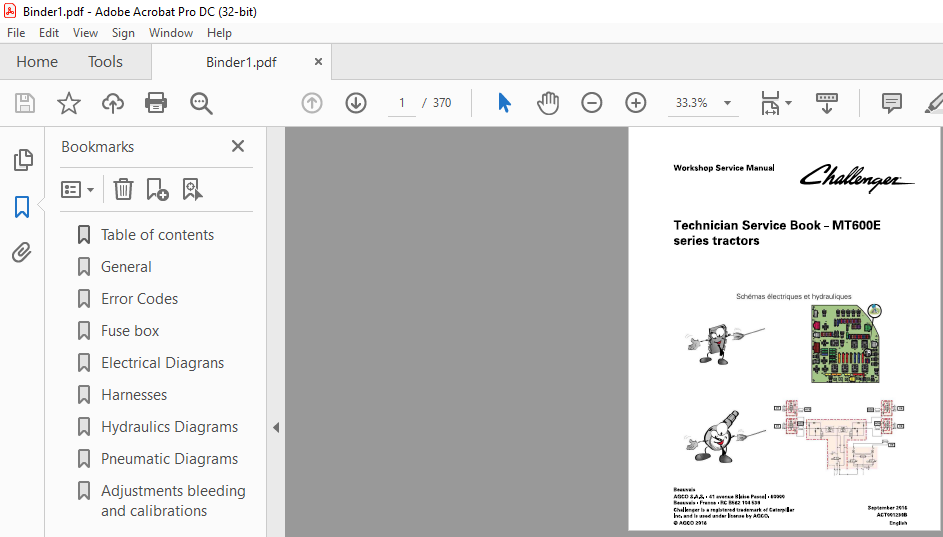Add bookmark star icon in toolbar
Screen dimensions: 943x537
pyautogui.click(x=69, y=103)
